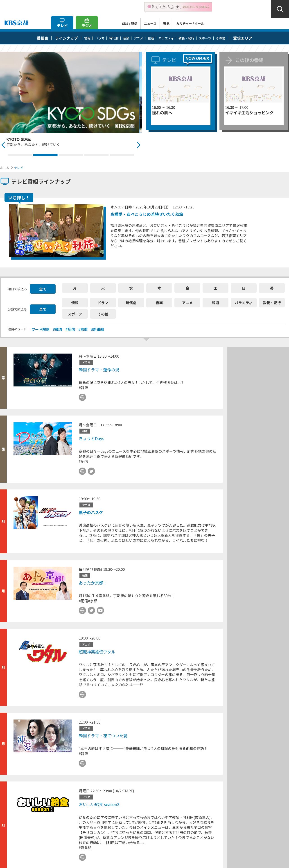Filter by 木 day
This screenshot has height=868, width=289.
[x=159, y=288]
